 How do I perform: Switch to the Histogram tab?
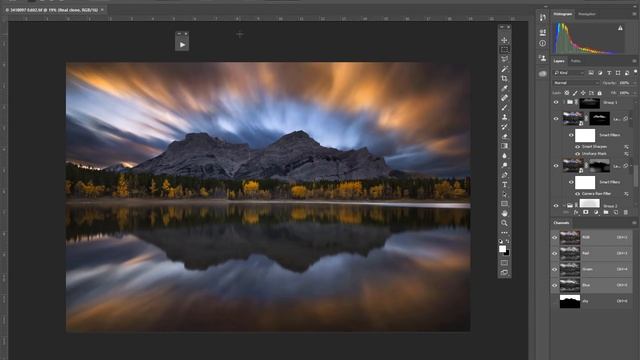(563, 14)
